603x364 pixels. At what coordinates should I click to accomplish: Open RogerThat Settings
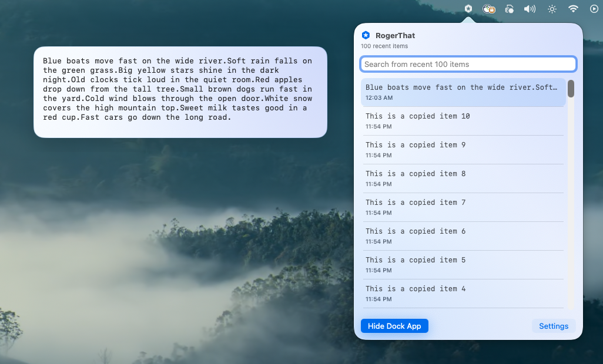pos(554,326)
